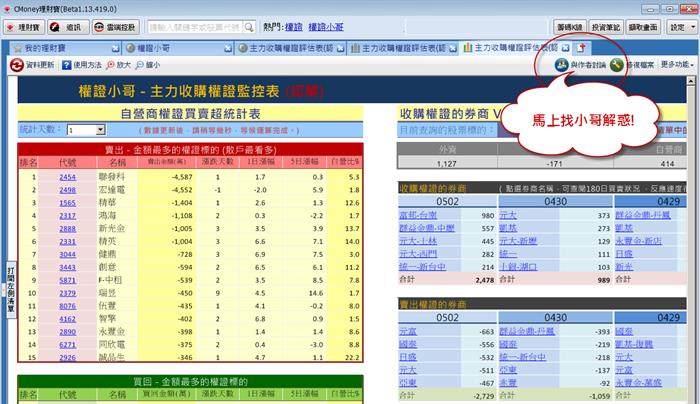Click the 修復檔案 wrench icon
The image size is (700, 404).
616,65
